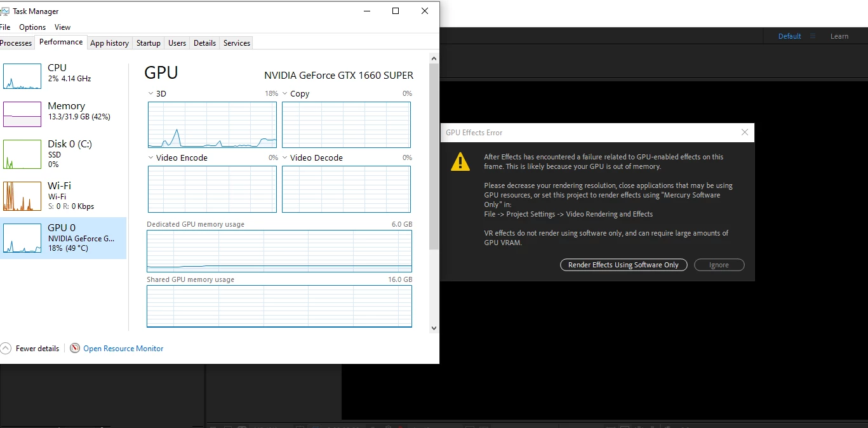Click scroll up arrow in GPU pane

pos(434,58)
